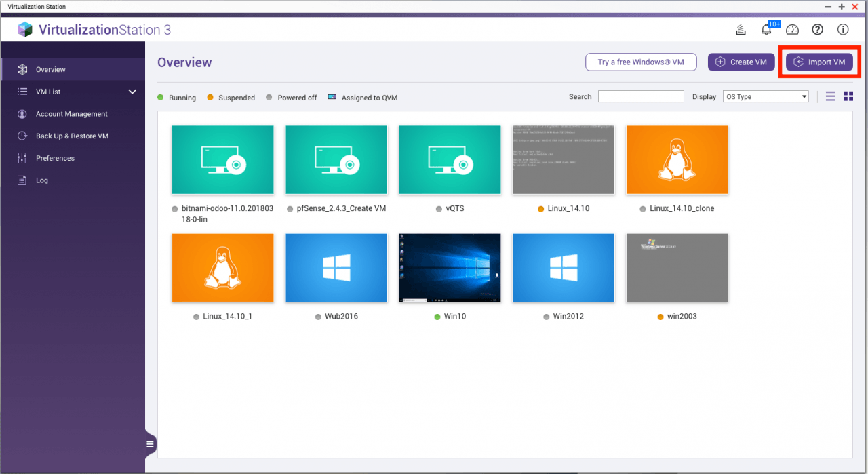This screenshot has height=474, width=868.
Task: Switch to list view mode
Action: (x=831, y=96)
